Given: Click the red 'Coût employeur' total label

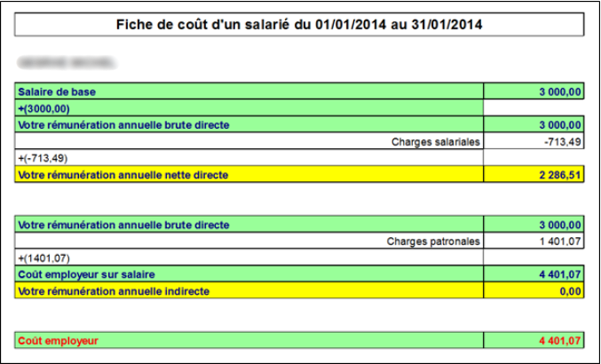Looking at the screenshot, I should pos(59,340).
